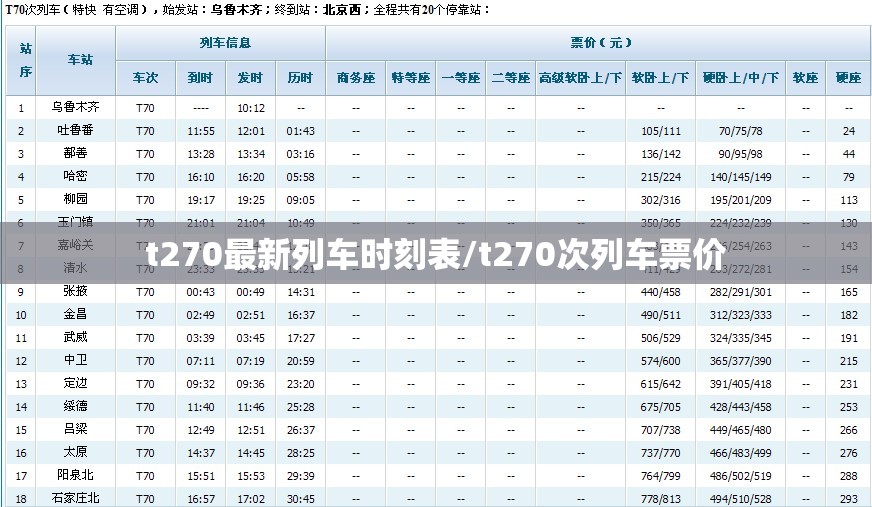Click hard seat price 79 for 哈密
Viewport: 872px width, 507px height.
(x=849, y=177)
